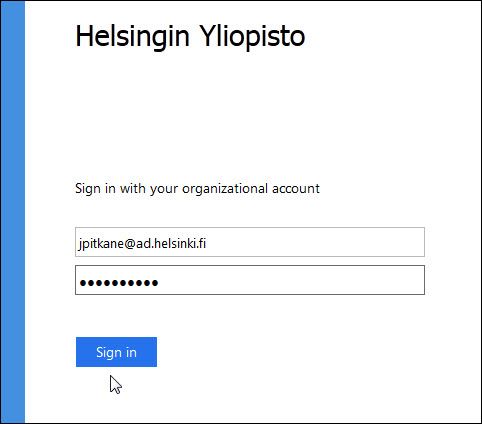Click the word 'account' in the prompt text

click(296, 189)
